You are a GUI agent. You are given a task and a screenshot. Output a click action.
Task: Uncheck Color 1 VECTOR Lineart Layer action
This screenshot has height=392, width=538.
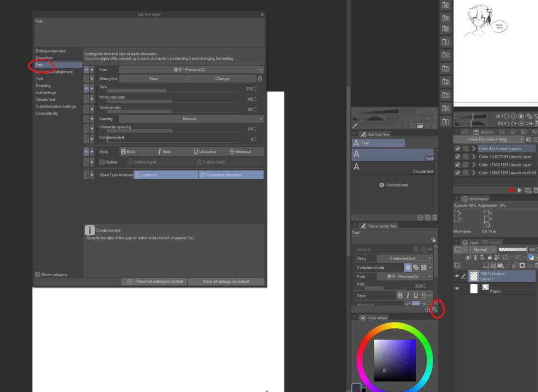[457, 156]
